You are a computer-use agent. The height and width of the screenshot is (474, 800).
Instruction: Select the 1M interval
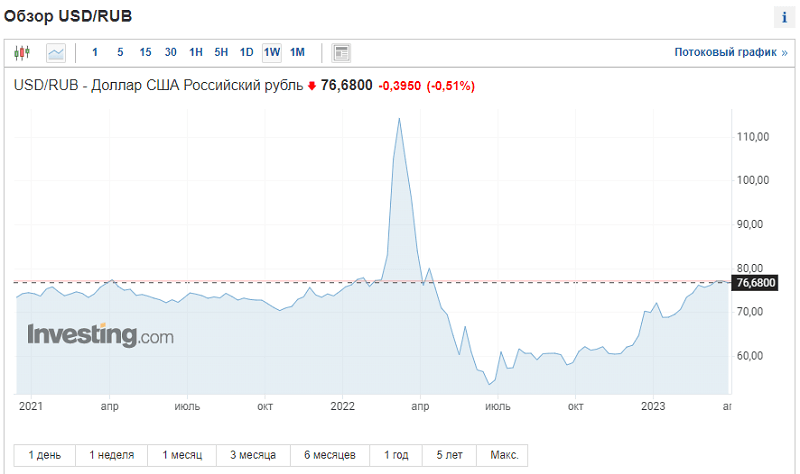(x=297, y=52)
